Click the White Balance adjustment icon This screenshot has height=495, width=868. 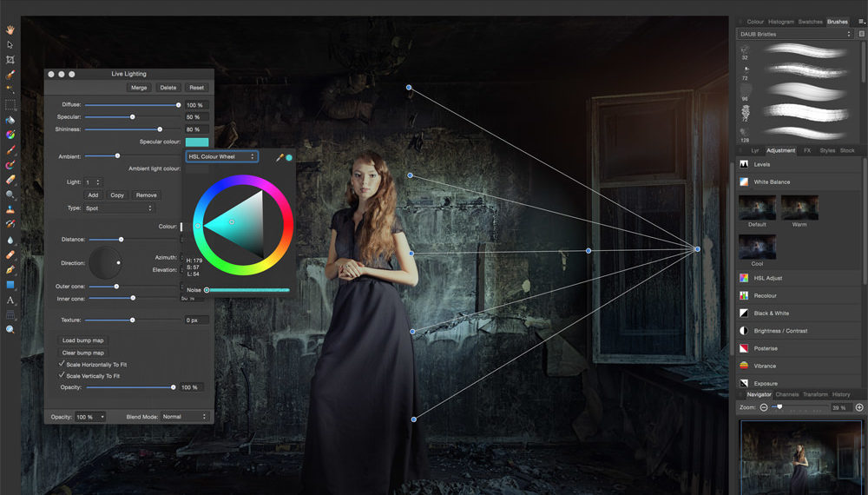point(744,181)
